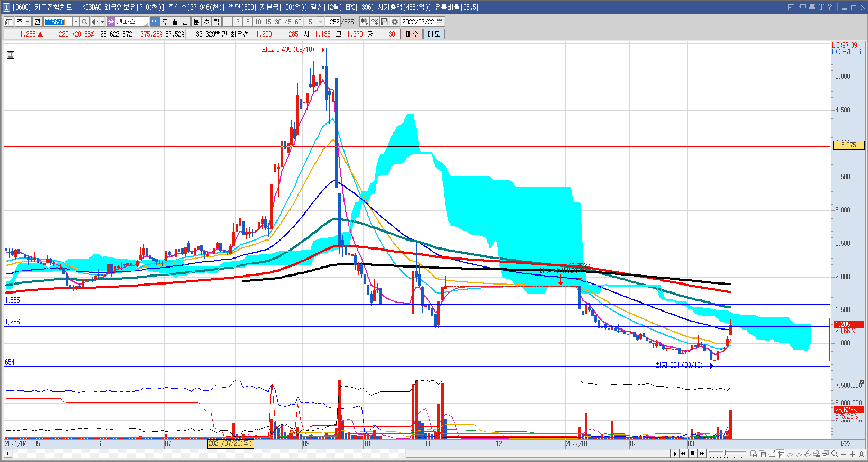The image size is (868, 462).
Task: Click the fast-forward button in bottom toolbar
Action: coord(702,454)
